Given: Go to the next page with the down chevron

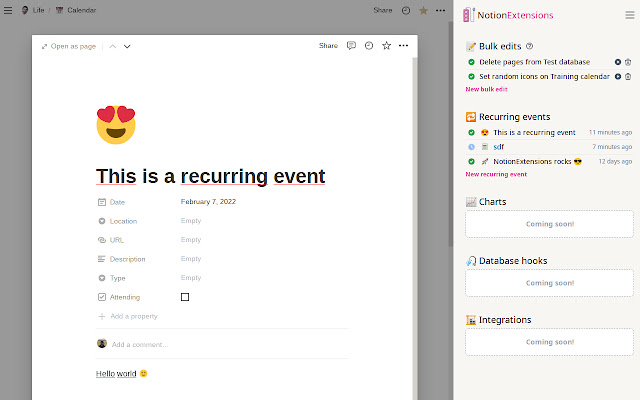Looking at the screenshot, I should pyautogui.click(x=127, y=46).
